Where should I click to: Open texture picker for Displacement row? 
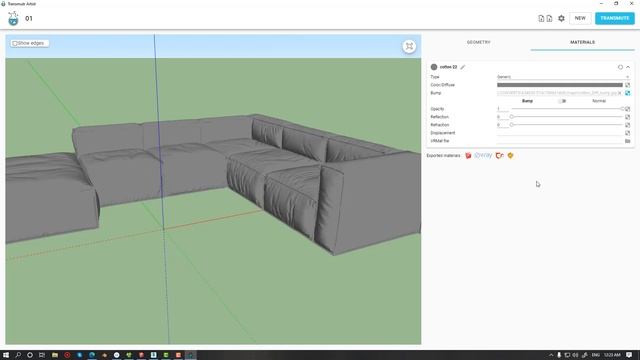pos(627,133)
